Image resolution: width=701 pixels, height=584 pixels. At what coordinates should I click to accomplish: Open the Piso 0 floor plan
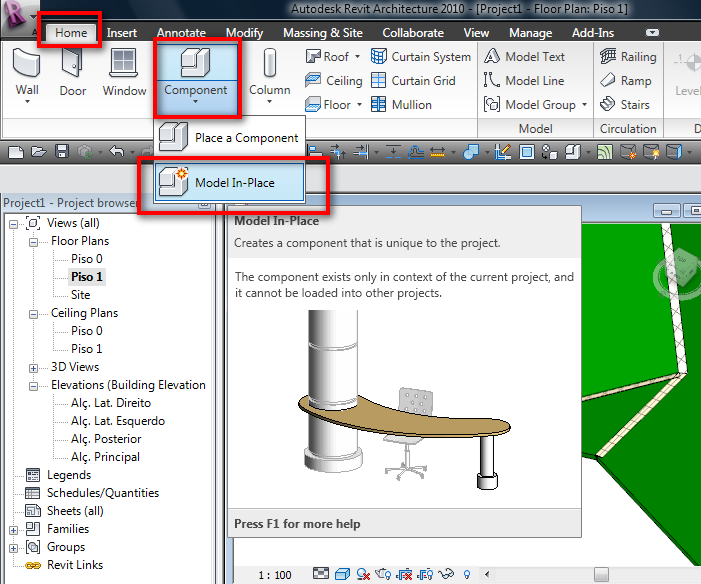click(87, 259)
